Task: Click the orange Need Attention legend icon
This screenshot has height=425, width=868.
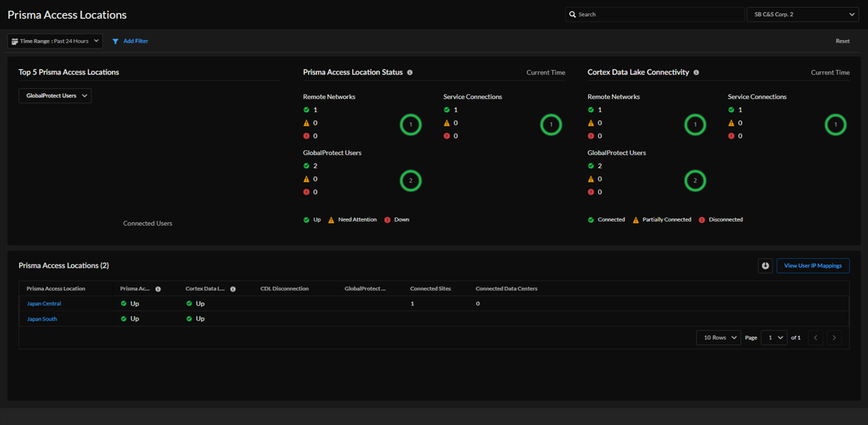Action: [x=331, y=220]
